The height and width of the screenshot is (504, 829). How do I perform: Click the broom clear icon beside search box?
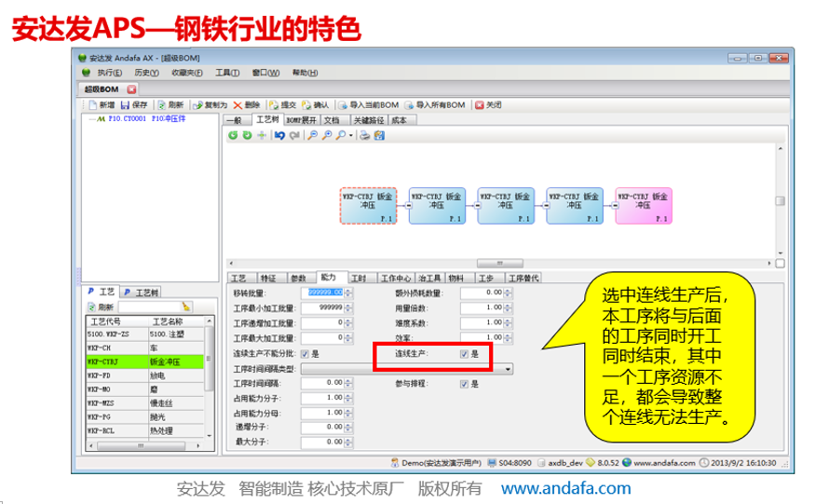tap(186, 306)
